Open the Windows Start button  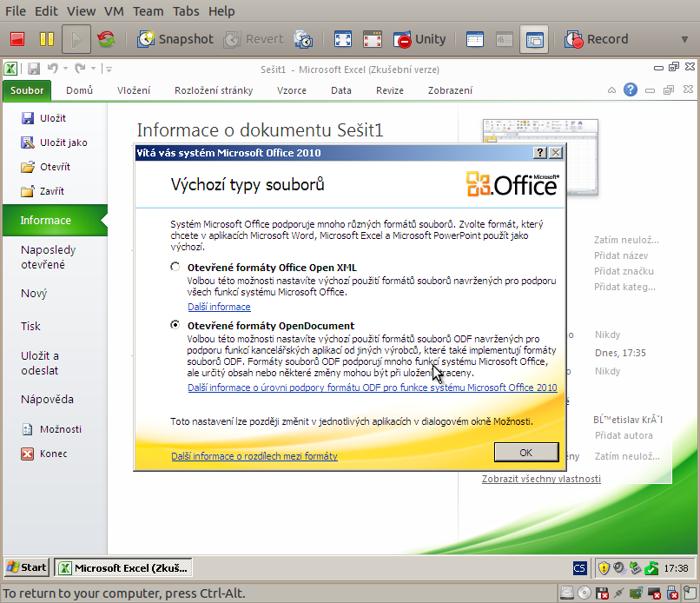[27, 567]
